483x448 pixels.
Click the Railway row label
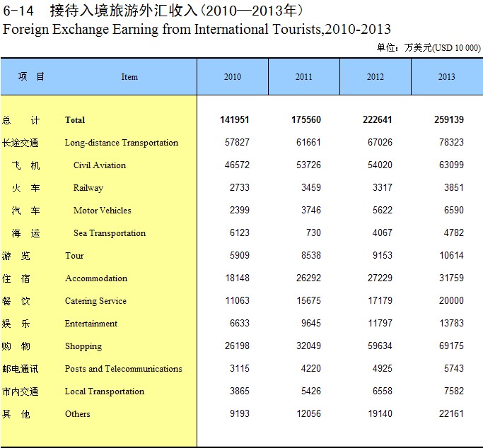88,188
